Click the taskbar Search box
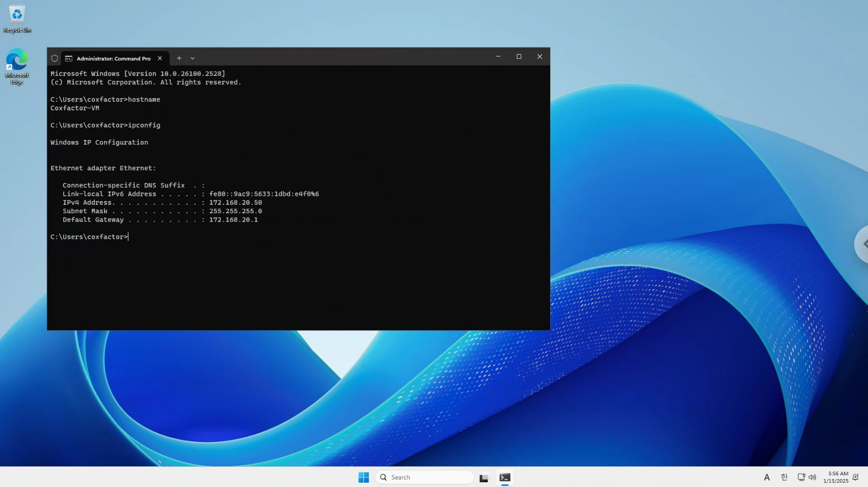The image size is (868, 487). 424,477
